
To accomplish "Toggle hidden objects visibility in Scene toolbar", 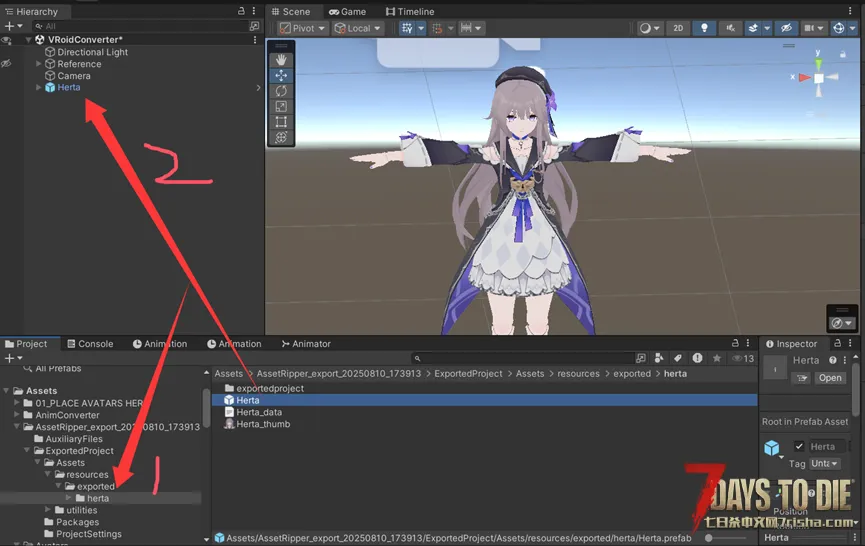I will (x=786, y=28).
